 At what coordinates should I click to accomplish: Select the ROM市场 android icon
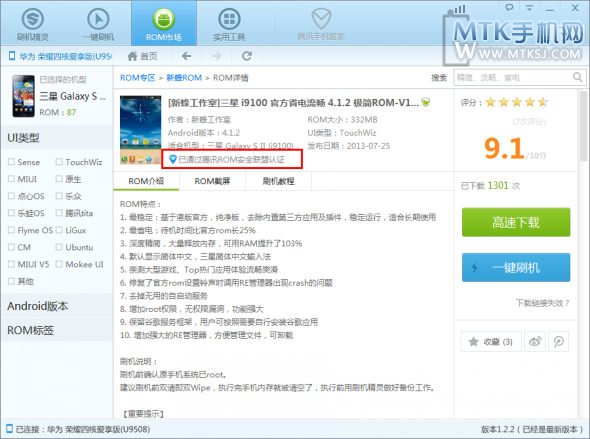tap(164, 19)
